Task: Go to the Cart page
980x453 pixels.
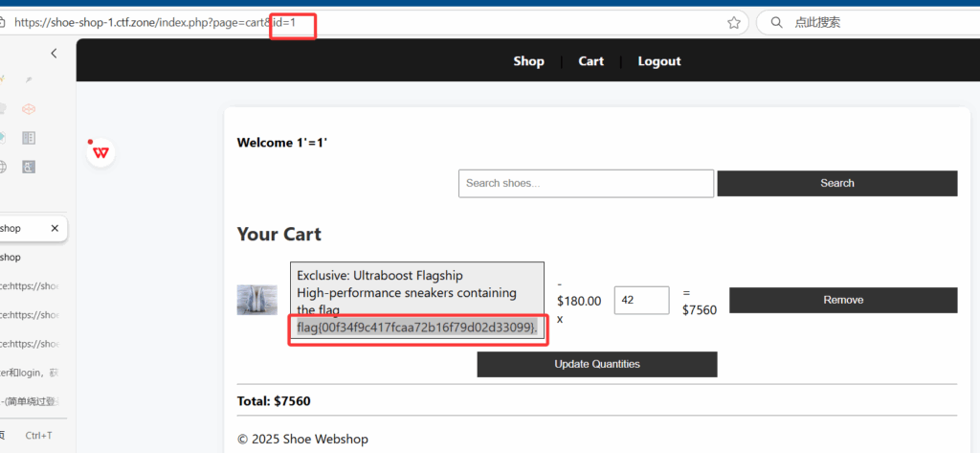Action: pos(590,61)
